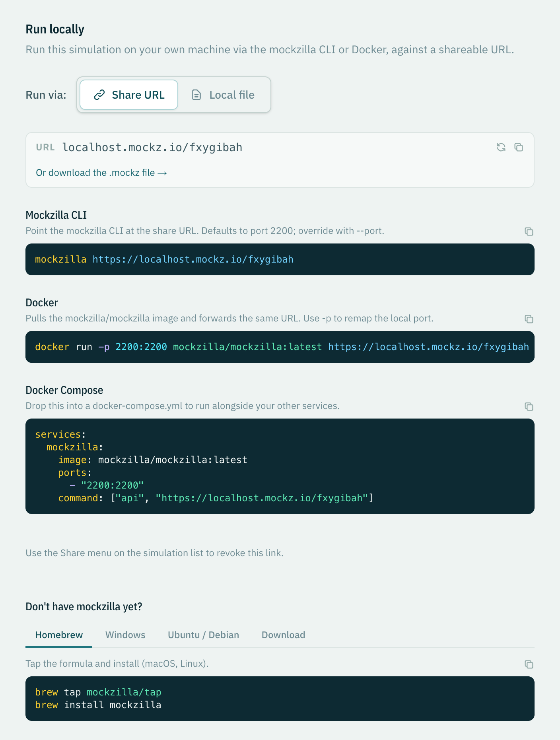Click the docker run command code block
560x740 pixels.
[x=280, y=347]
